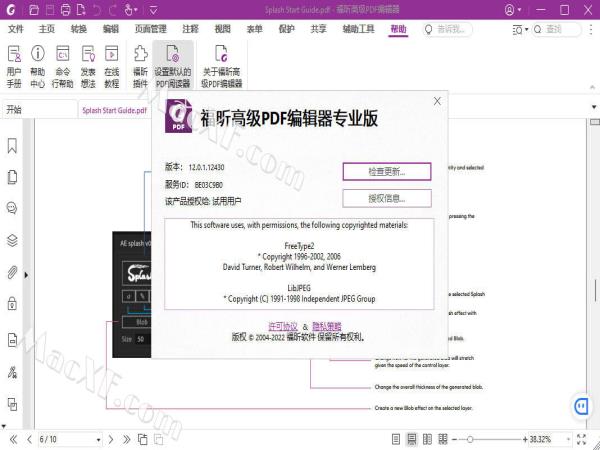Open 命令行帮助 command line help

62,66
